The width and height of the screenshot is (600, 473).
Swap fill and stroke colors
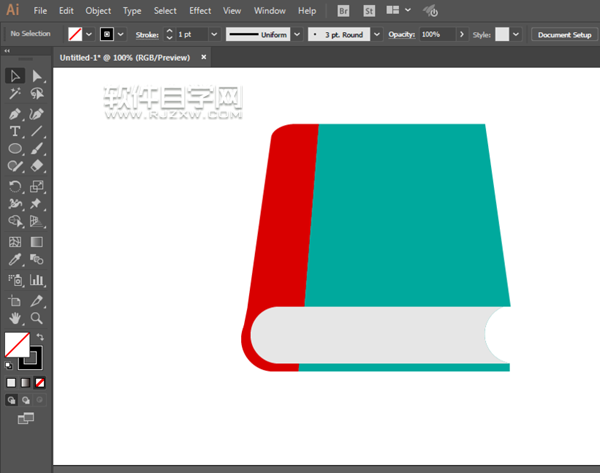[40, 337]
